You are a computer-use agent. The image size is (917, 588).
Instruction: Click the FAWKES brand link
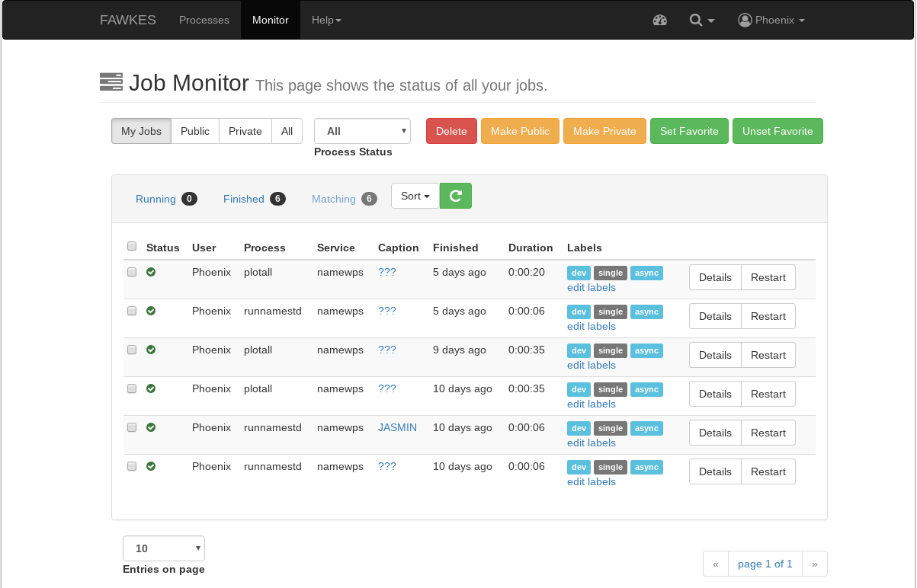point(128,21)
